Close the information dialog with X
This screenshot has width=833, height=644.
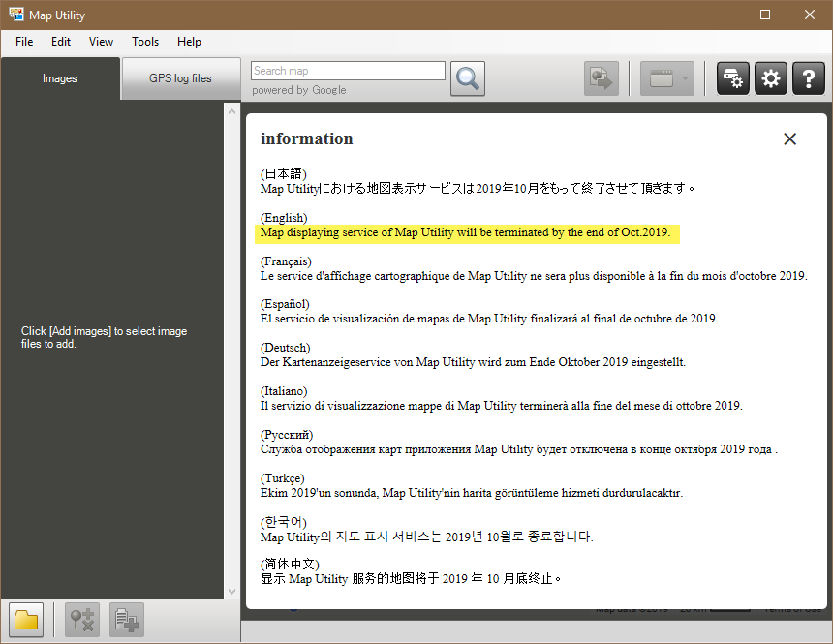tap(789, 138)
